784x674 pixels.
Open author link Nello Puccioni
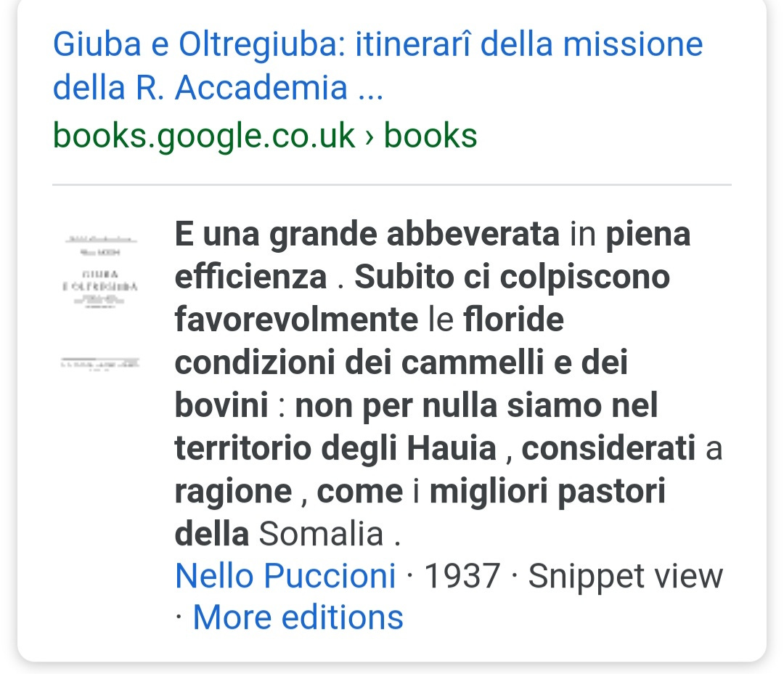tap(285, 576)
